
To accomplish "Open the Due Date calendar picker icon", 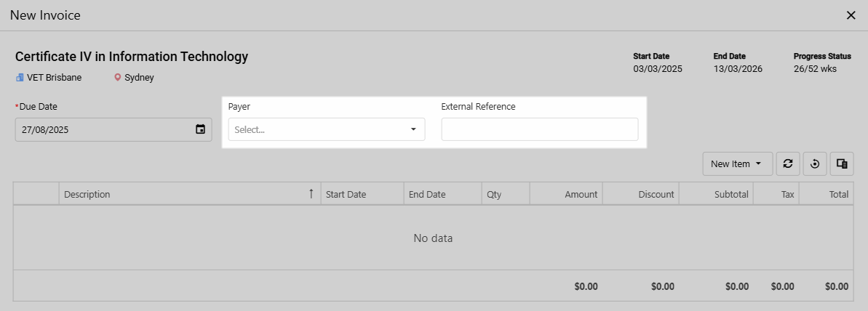I will [x=200, y=130].
